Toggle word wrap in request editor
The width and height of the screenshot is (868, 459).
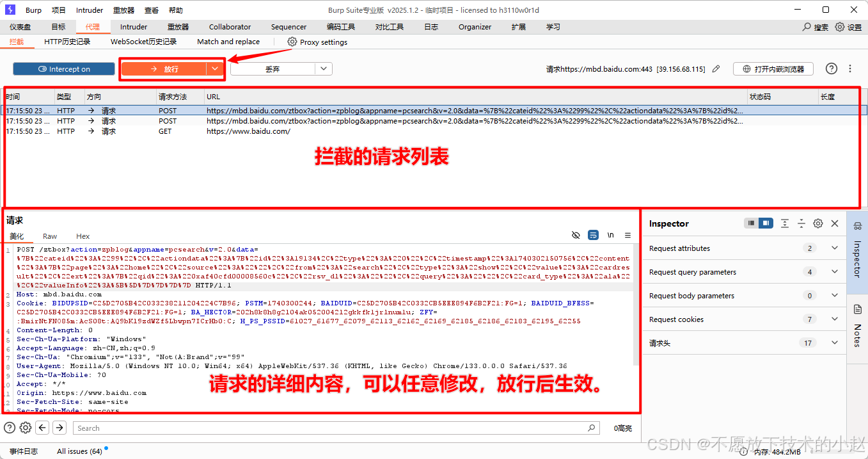593,236
